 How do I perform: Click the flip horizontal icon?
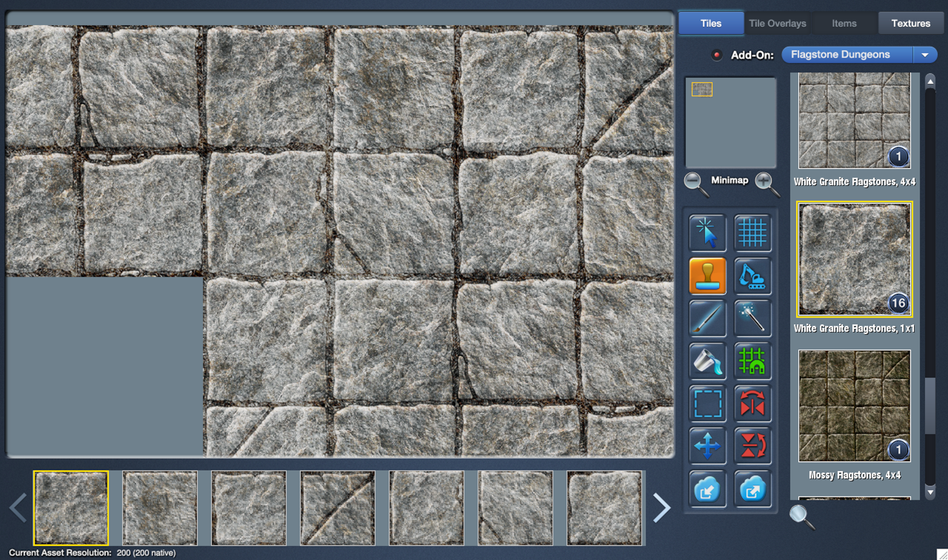[752, 404]
